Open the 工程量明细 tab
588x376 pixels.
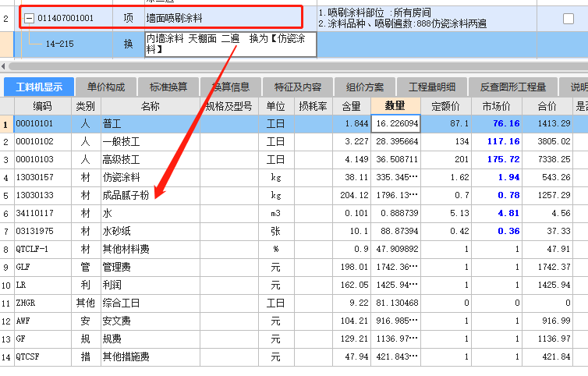coord(431,87)
